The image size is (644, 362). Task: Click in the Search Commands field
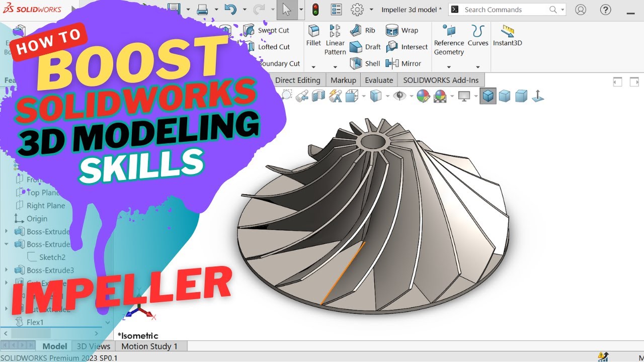tap(506, 10)
